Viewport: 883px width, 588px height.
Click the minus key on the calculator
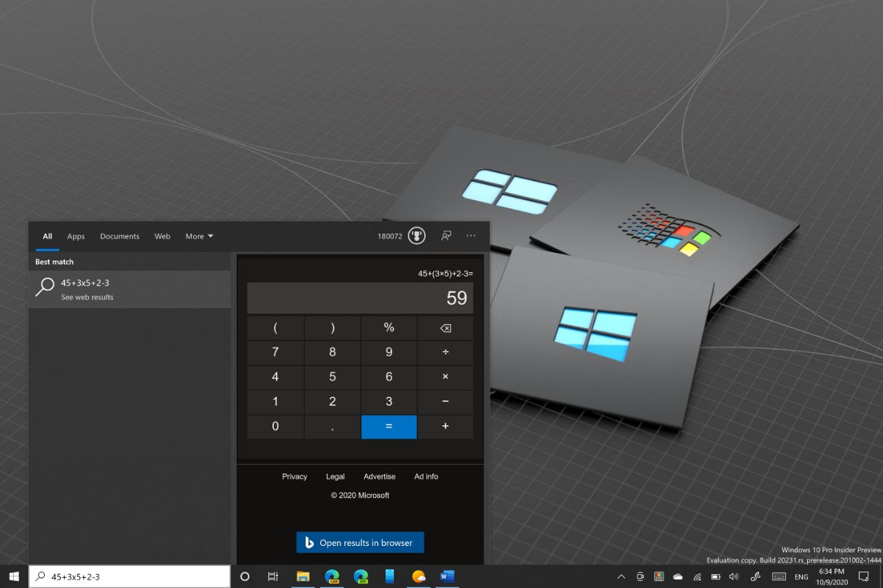click(x=446, y=402)
